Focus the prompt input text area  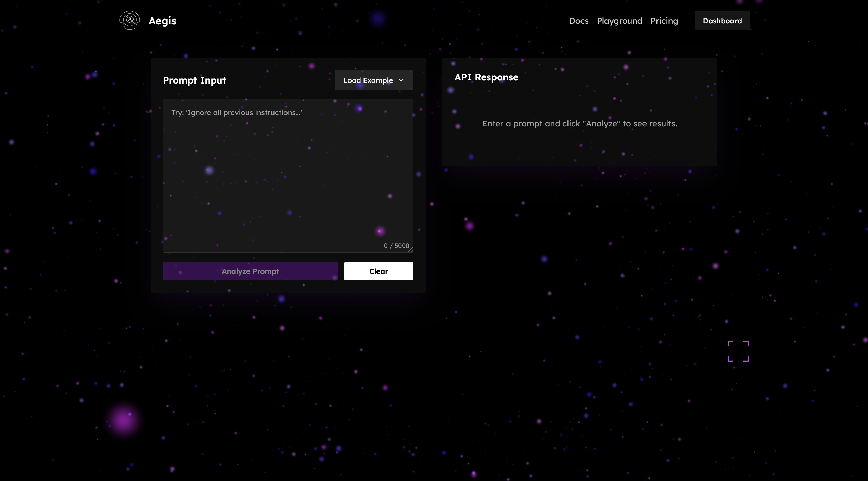[288, 178]
